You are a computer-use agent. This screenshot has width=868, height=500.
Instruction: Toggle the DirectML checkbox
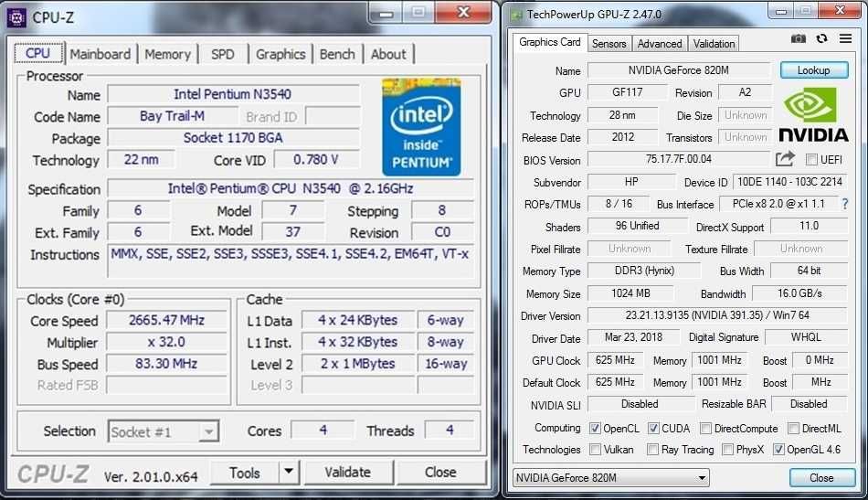793,428
